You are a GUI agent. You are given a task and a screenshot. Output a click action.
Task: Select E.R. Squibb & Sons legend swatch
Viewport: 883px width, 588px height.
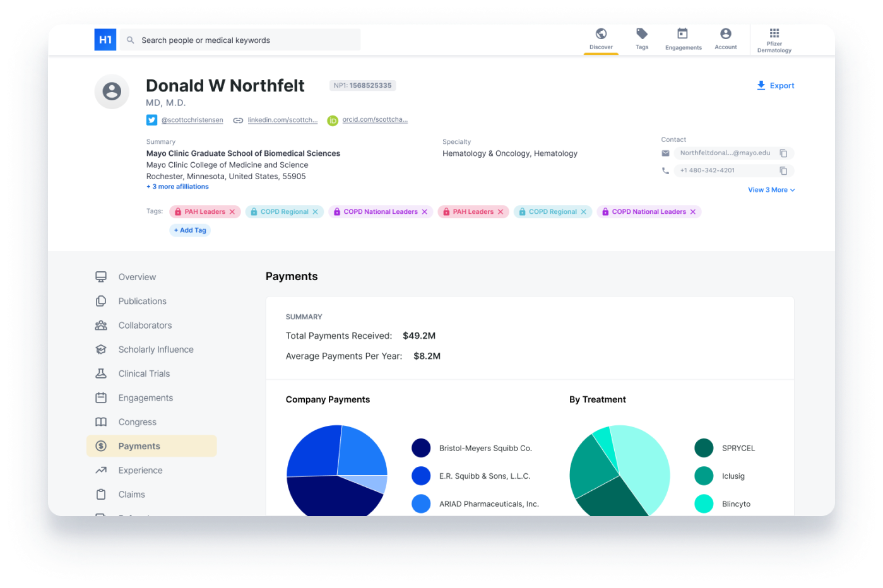point(421,476)
